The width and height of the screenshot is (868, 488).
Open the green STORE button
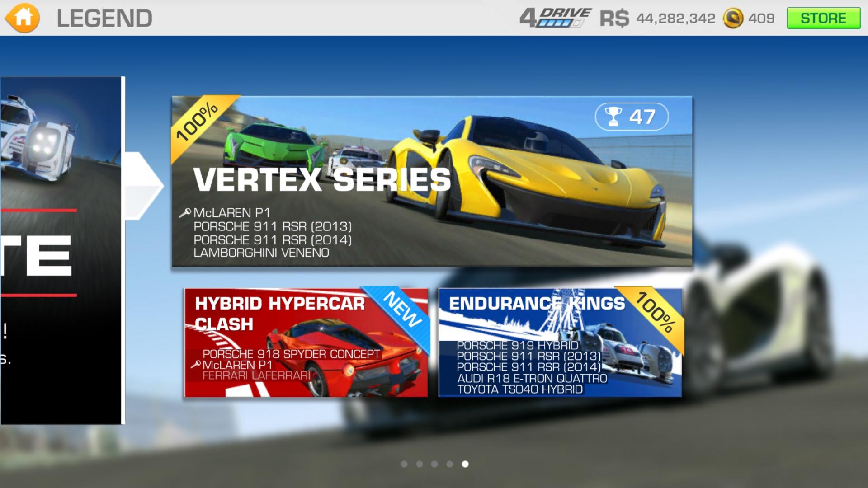pos(823,18)
